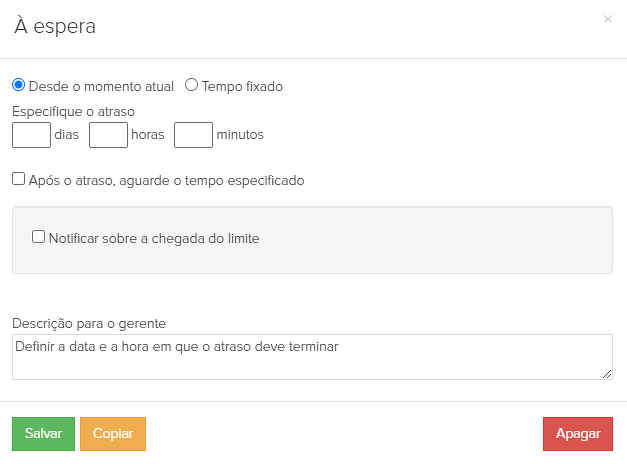627x464 pixels.
Task: Click the 'Especifique o atraso' label
Action: pos(73,111)
